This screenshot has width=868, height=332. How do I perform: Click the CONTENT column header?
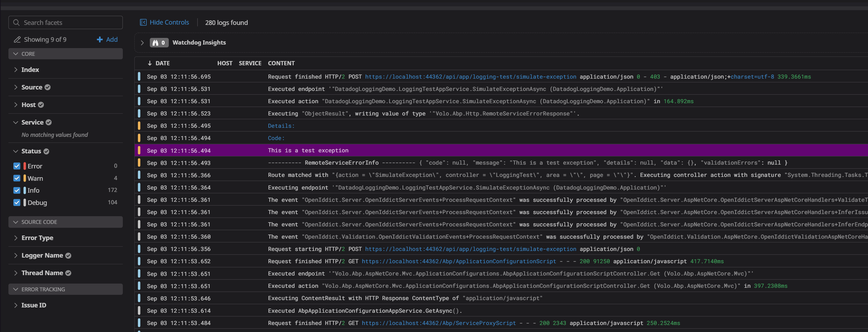point(281,63)
